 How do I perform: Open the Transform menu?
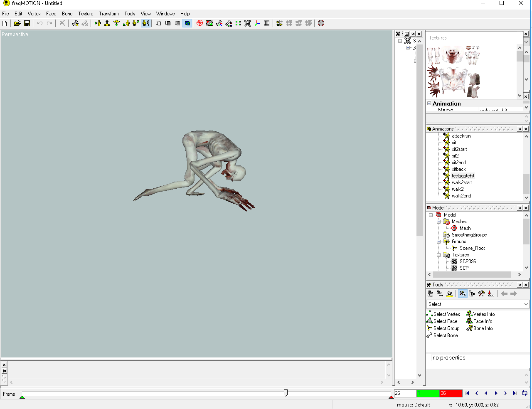(109, 14)
